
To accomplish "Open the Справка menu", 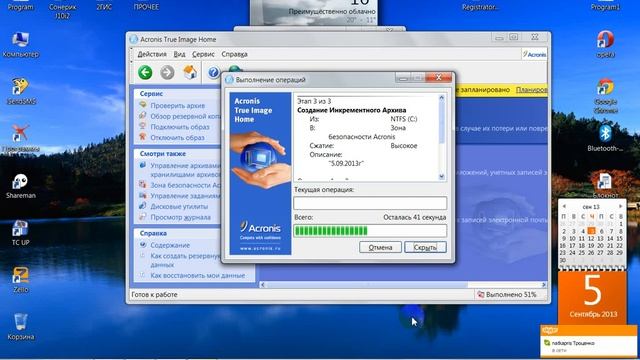I will 234,54.
